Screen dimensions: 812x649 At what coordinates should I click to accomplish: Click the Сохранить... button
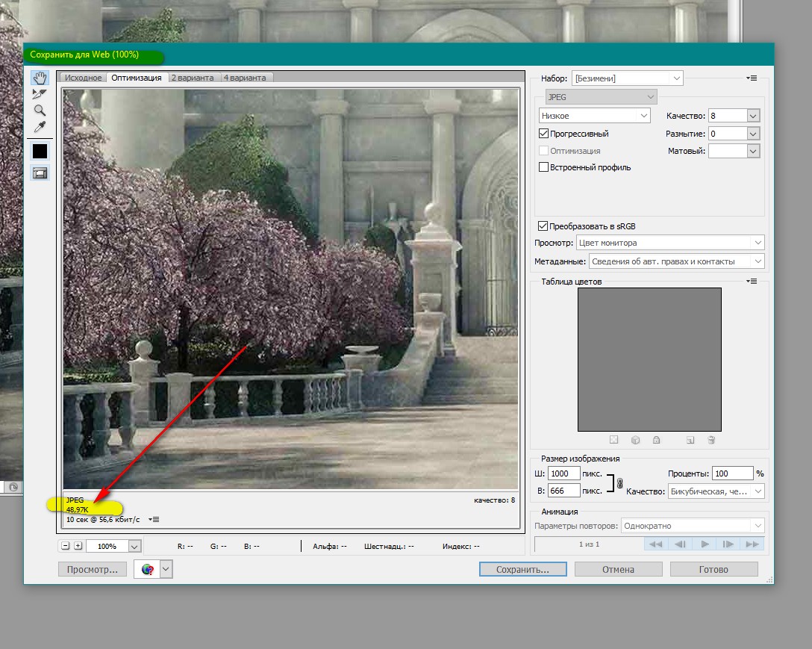tap(522, 569)
